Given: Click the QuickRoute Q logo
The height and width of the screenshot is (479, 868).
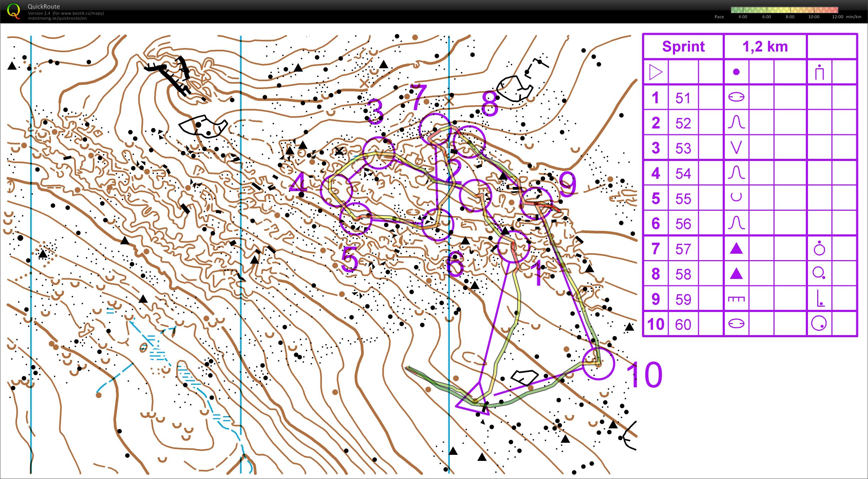Looking at the screenshot, I should [14, 11].
